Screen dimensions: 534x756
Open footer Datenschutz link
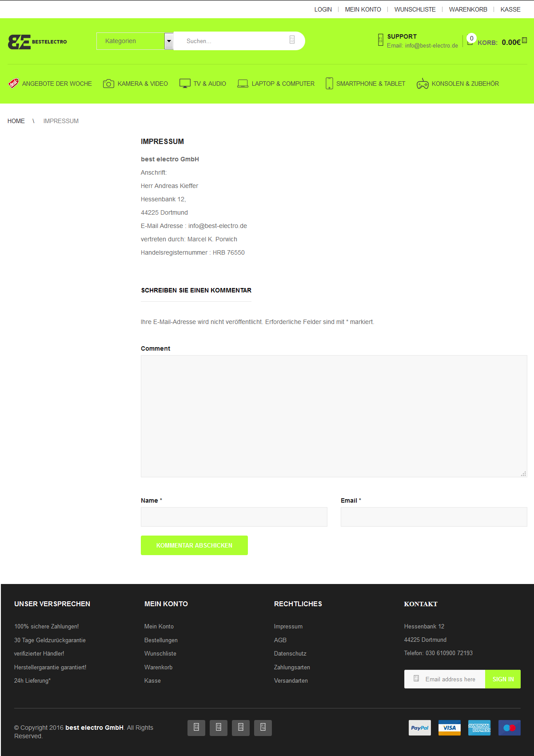[290, 653]
